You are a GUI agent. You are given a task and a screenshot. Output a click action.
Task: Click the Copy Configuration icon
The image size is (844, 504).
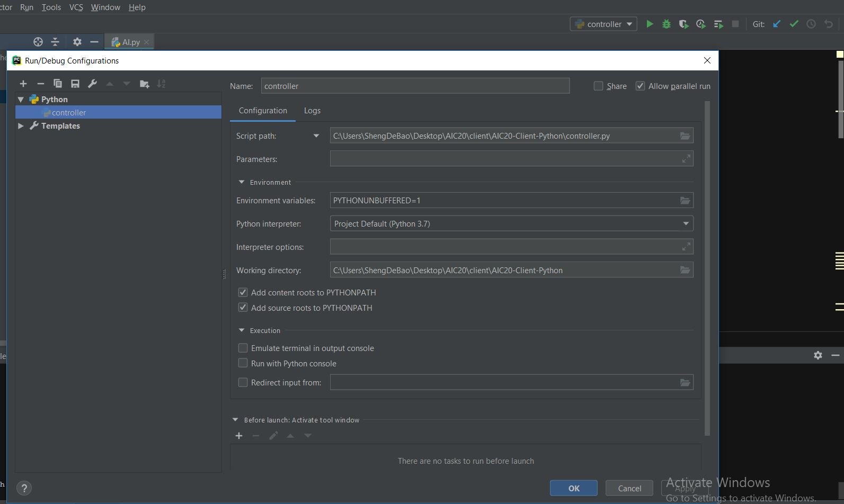(x=58, y=84)
